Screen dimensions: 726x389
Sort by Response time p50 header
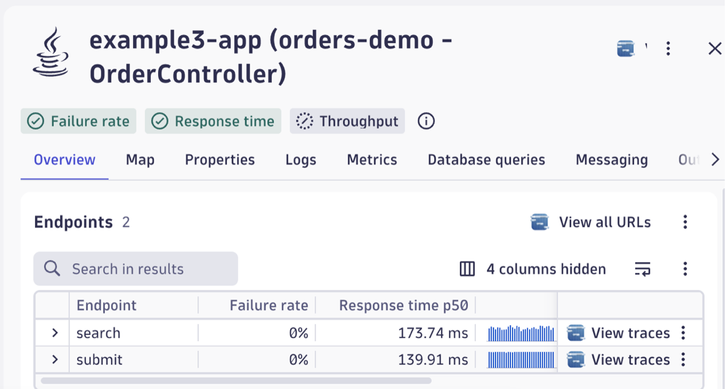tap(403, 306)
